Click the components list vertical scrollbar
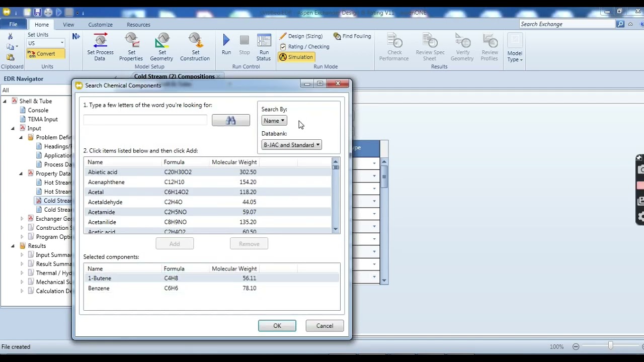This screenshot has height=362, width=644. click(x=336, y=196)
